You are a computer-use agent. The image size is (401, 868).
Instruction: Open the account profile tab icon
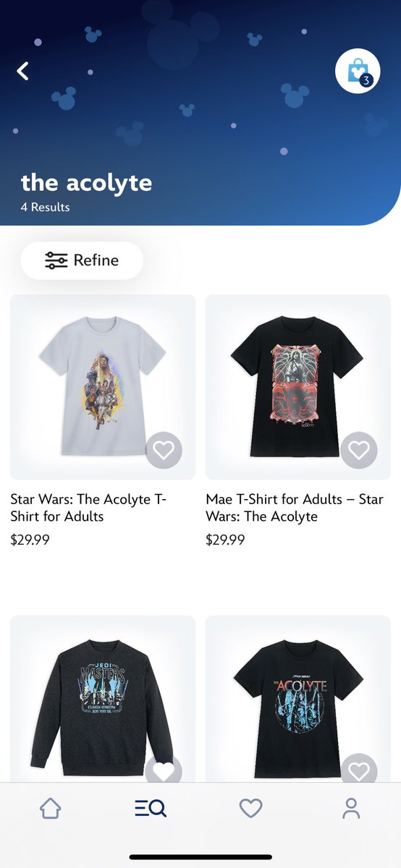click(351, 808)
